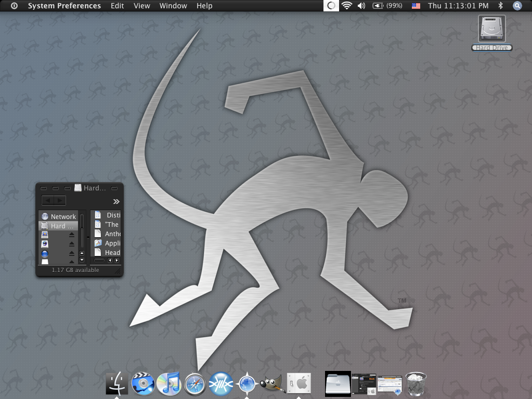Click the menu bar clock

click(x=458, y=6)
